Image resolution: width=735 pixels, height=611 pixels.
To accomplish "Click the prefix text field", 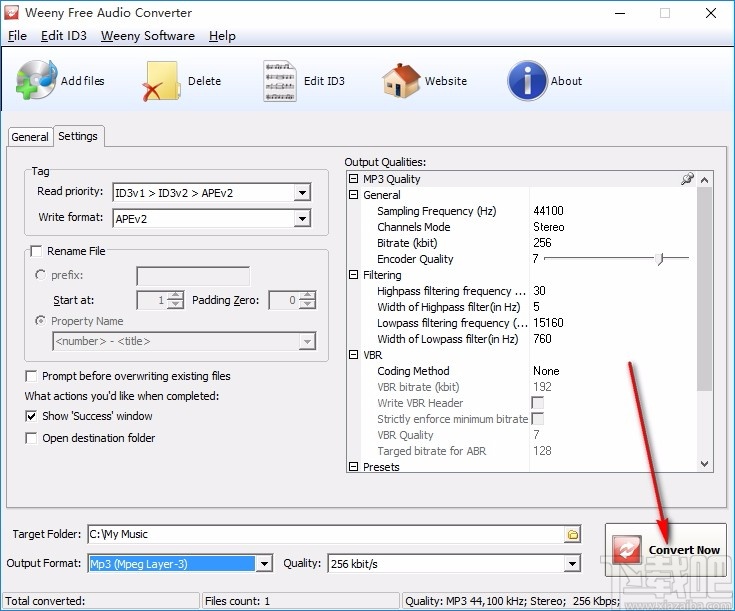I will 193,276.
